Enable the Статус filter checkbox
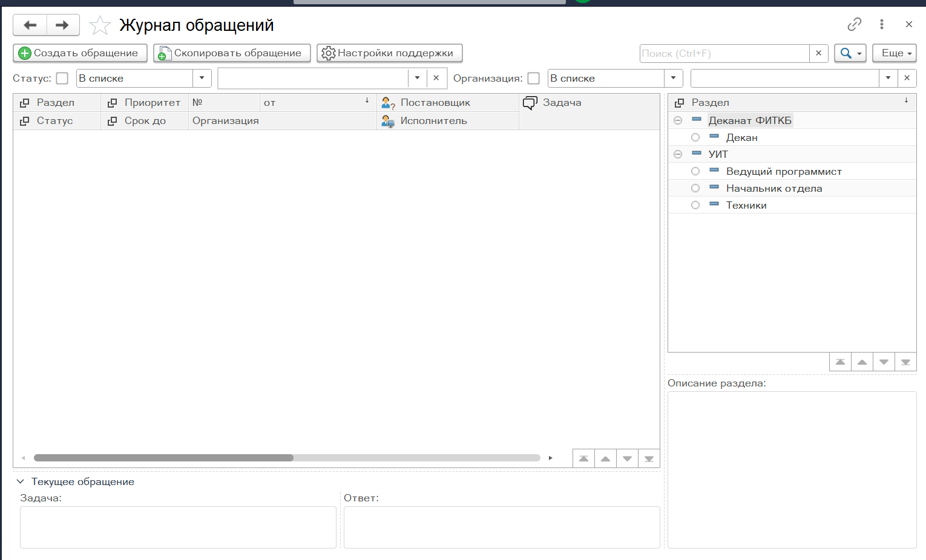This screenshot has width=926, height=560. point(62,79)
